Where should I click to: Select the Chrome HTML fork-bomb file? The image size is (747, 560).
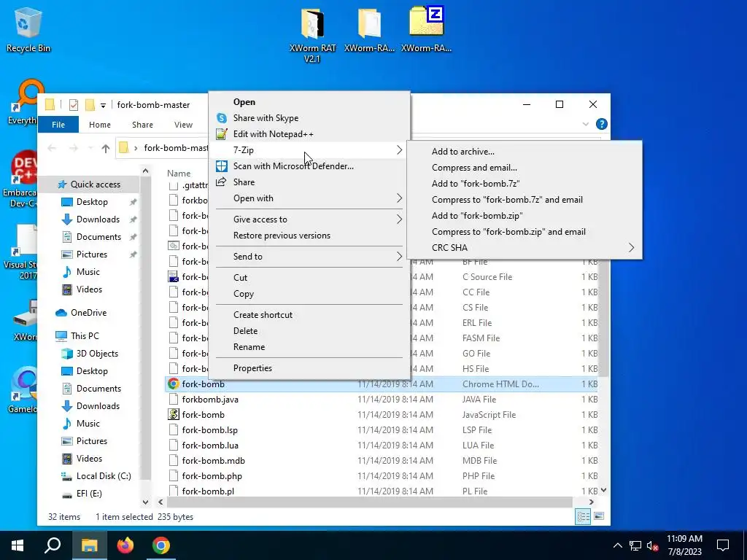pos(381,384)
